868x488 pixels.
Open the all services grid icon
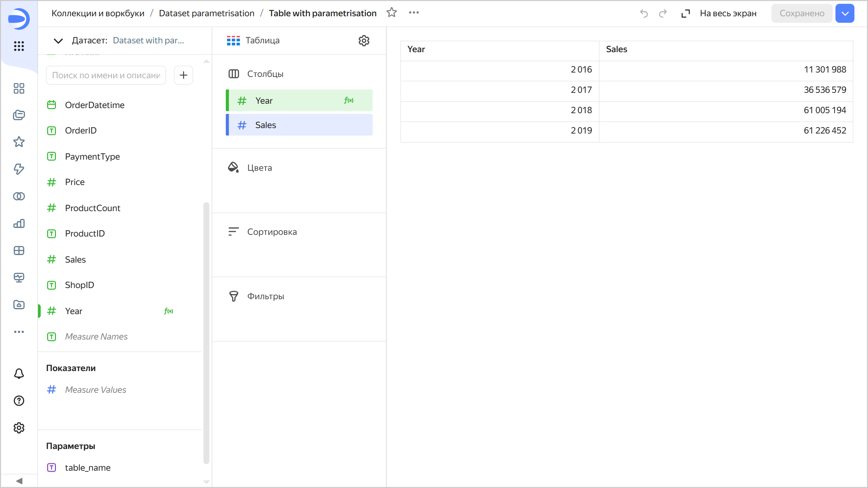[19, 46]
